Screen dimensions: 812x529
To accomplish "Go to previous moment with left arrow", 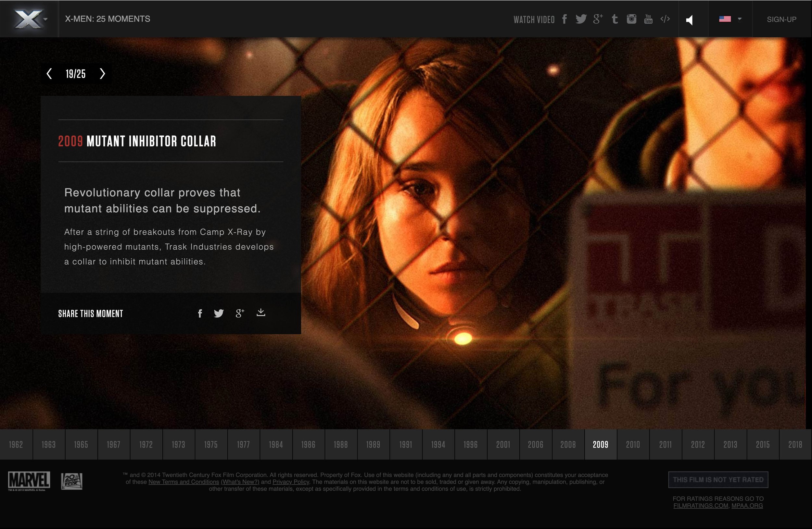I will coord(49,74).
